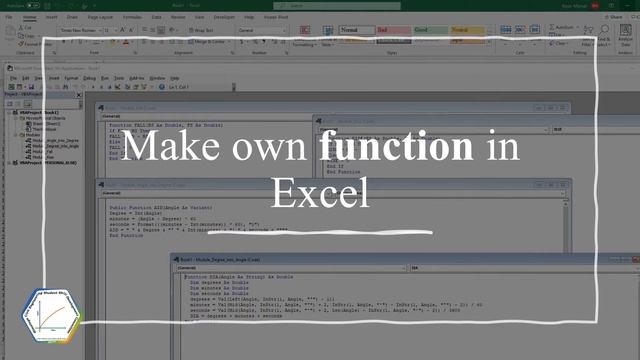Image resolution: width=640 pixels, height=360 pixels.
Task: Click the Analyze Data icon
Action: [625, 30]
